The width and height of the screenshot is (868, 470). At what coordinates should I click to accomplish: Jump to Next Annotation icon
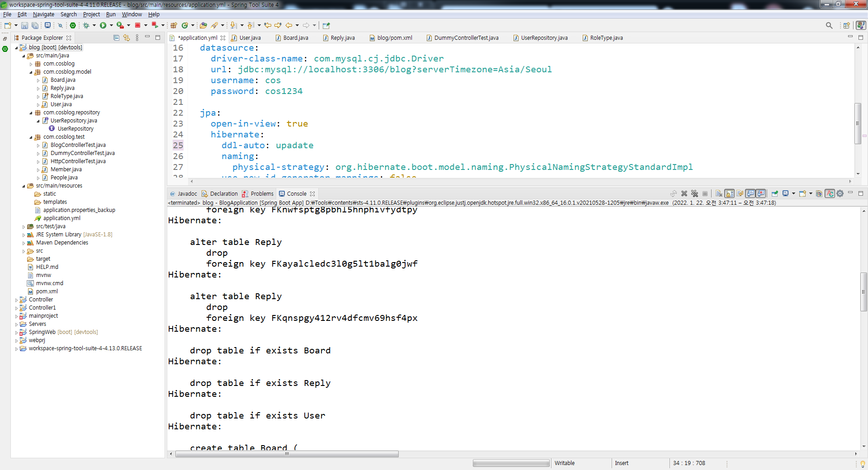tap(233, 25)
